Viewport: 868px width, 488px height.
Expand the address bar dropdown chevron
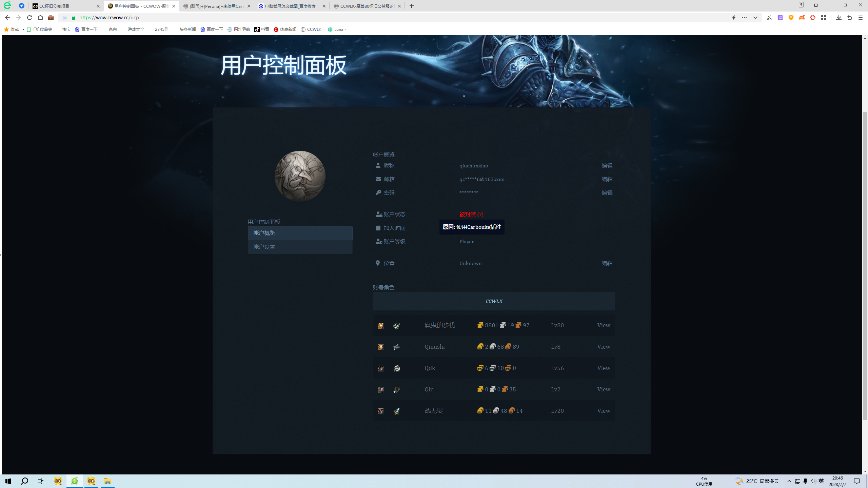click(755, 18)
